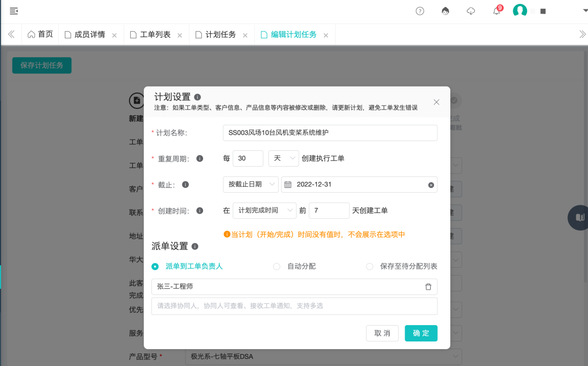
Task: Open the 天 repeat unit dropdown
Action: pyautogui.click(x=284, y=158)
